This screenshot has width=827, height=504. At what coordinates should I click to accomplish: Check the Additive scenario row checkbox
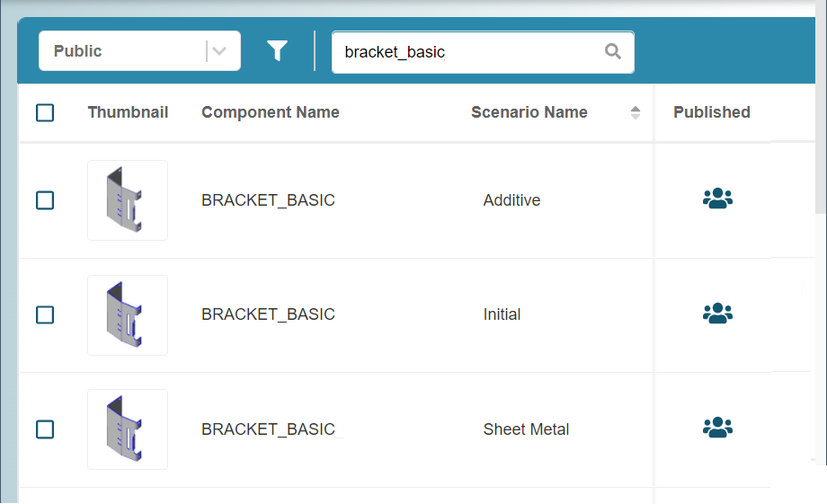(45, 200)
